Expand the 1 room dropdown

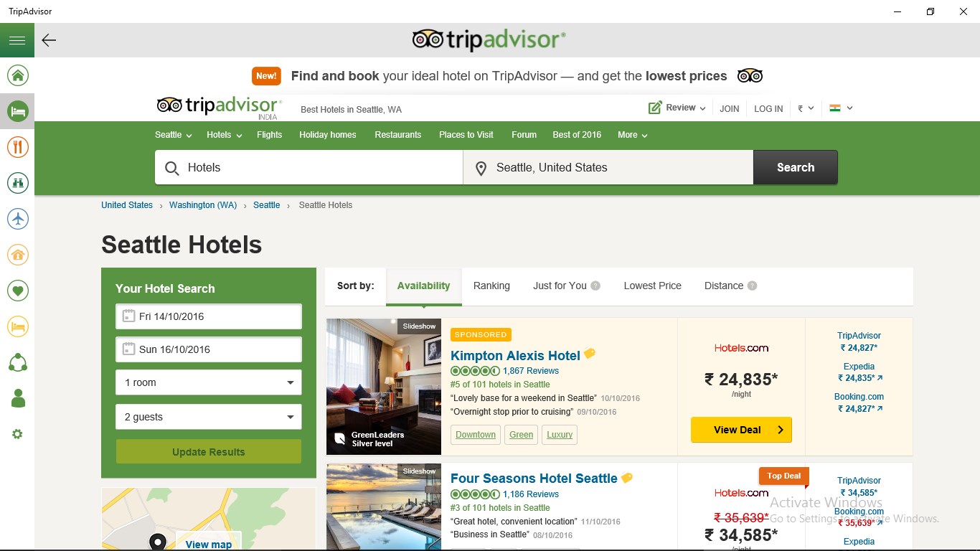click(209, 382)
